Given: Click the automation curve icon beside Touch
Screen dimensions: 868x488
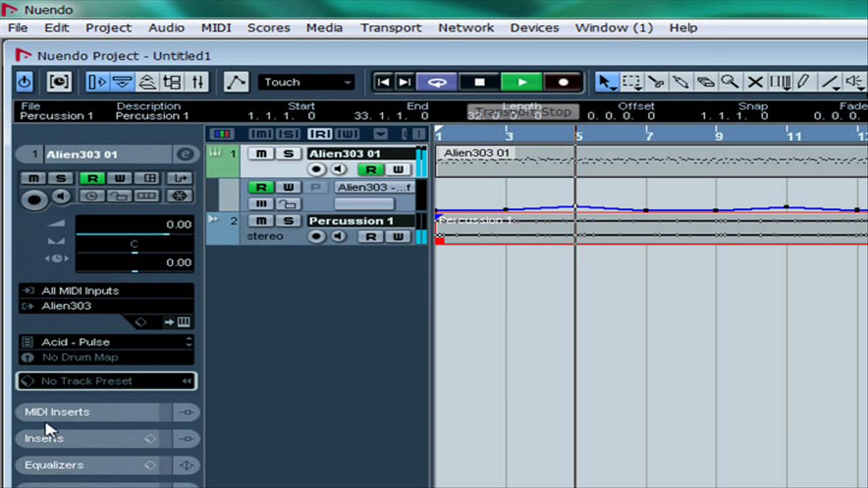Looking at the screenshot, I should [235, 82].
